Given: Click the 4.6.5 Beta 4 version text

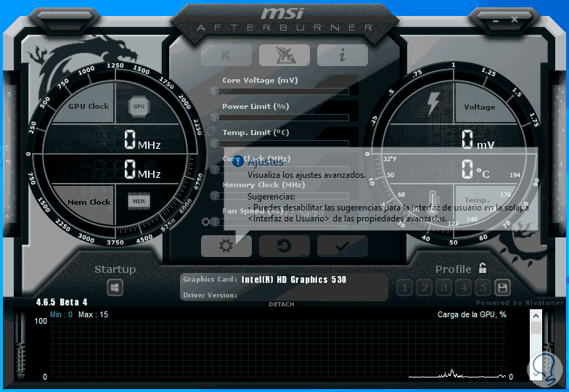Looking at the screenshot, I should click(62, 302).
